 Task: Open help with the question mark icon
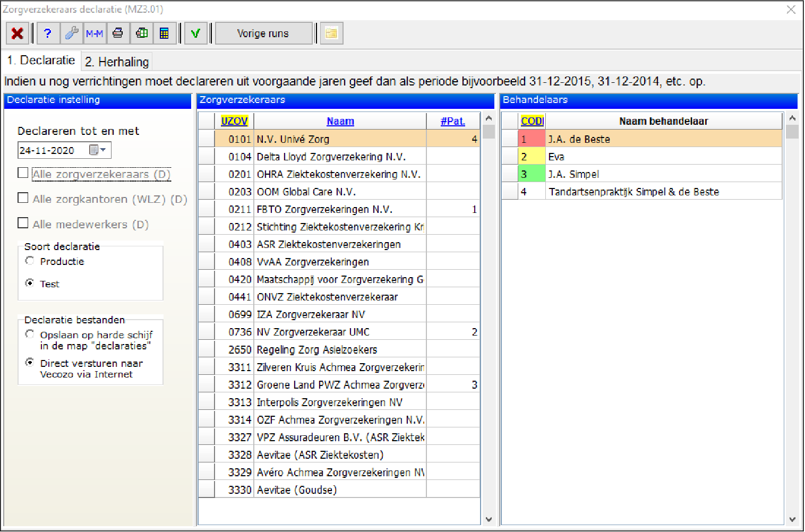tap(48, 33)
